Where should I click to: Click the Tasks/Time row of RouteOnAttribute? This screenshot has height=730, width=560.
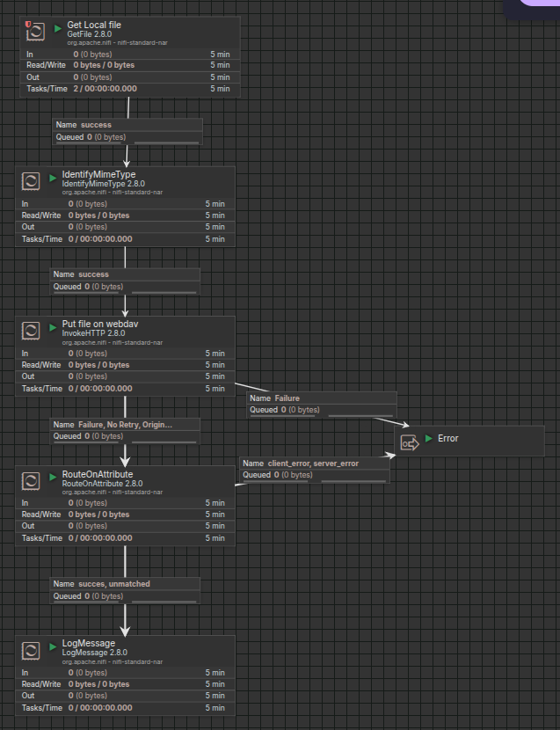pos(125,538)
